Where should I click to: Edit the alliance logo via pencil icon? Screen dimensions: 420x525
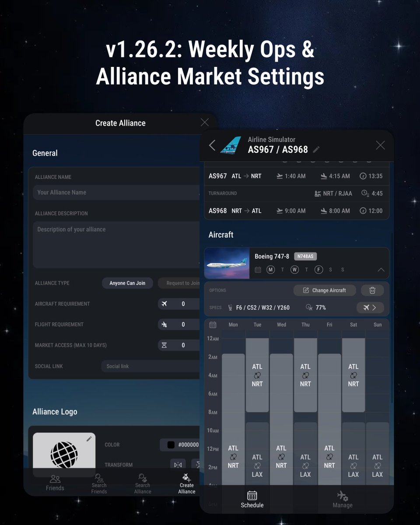pos(89,439)
